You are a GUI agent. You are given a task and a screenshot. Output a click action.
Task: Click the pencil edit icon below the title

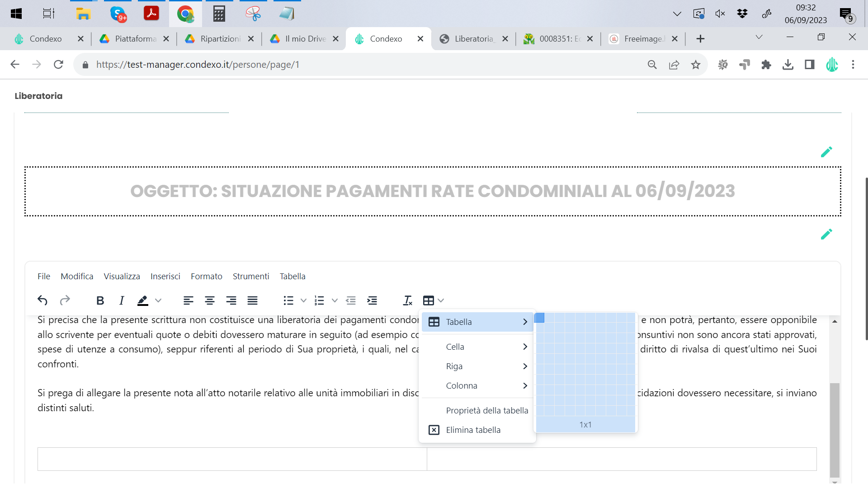coord(826,234)
